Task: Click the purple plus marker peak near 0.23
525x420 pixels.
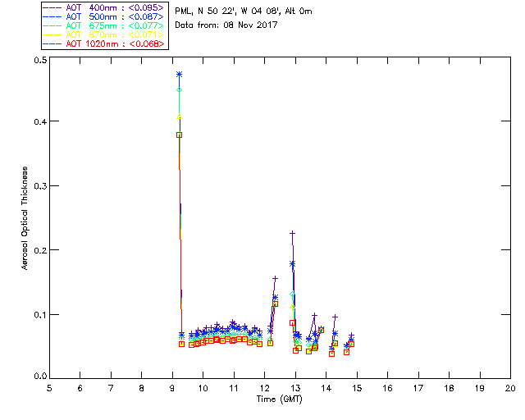Action: click(x=292, y=233)
